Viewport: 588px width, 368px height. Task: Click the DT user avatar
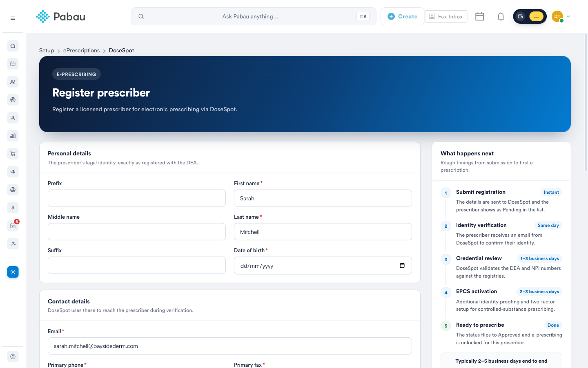pyautogui.click(x=557, y=16)
